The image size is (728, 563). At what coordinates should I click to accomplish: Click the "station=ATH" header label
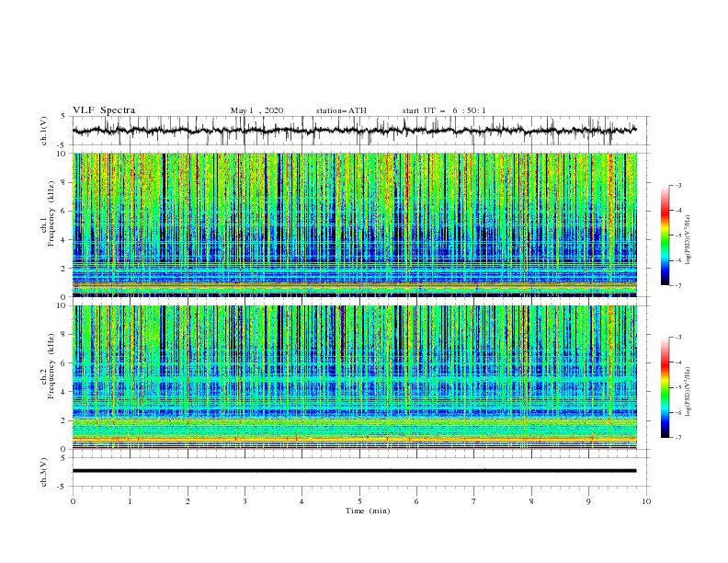pyautogui.click(x=341, y=110)
